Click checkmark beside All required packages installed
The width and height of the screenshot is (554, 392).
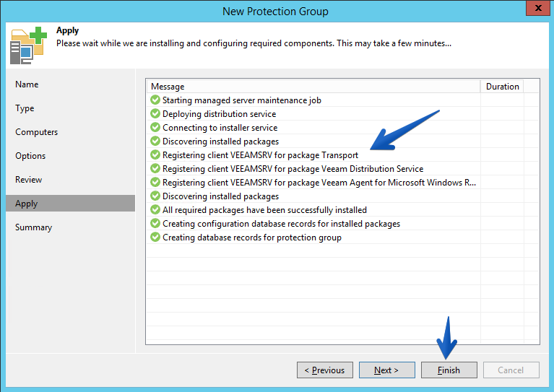[x=155, y=210]
